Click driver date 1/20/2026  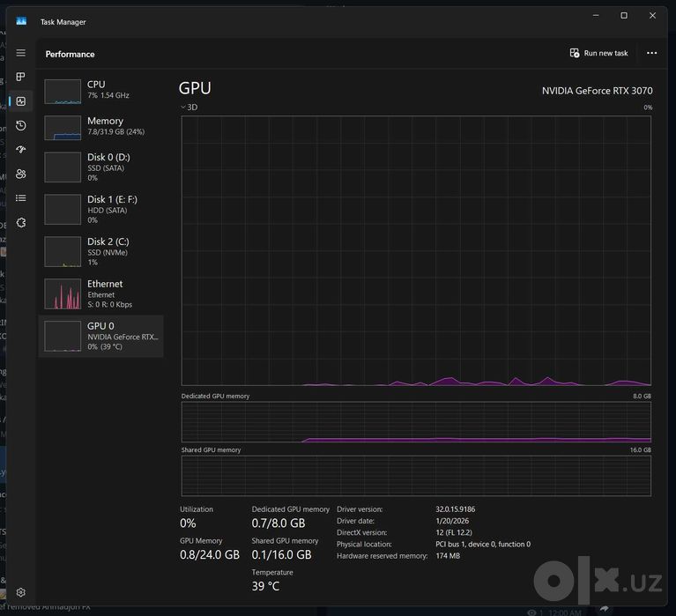point(452,521)
